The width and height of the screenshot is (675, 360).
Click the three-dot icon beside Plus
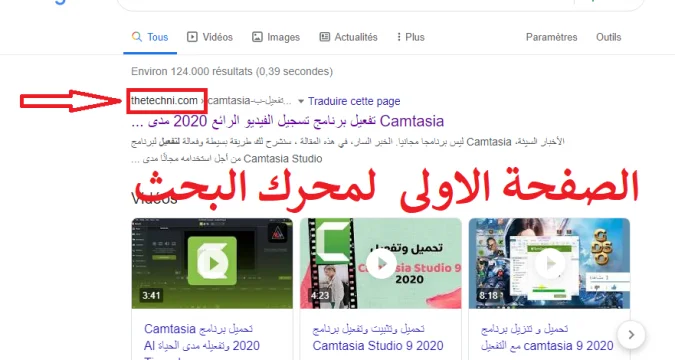(x=399, y=37)
